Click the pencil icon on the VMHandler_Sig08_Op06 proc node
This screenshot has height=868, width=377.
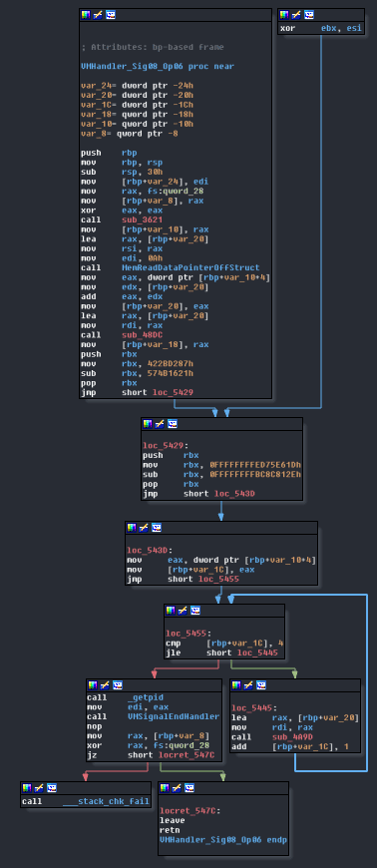98,15
